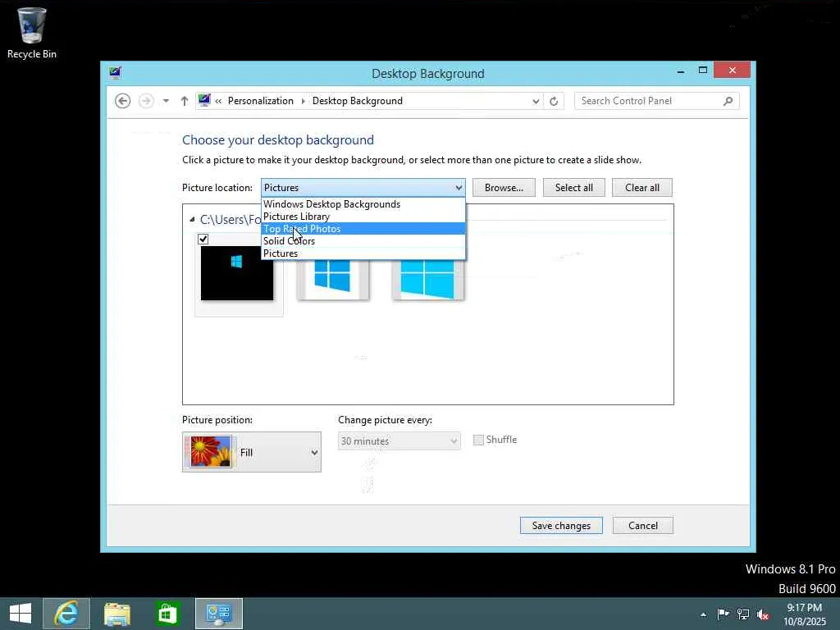Click the search magnifier icon
Screen dimensions: 840x630
[x=728, y=101]
